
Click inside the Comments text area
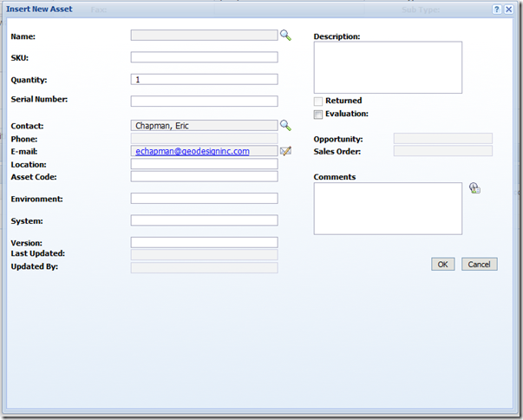(388, 208)
